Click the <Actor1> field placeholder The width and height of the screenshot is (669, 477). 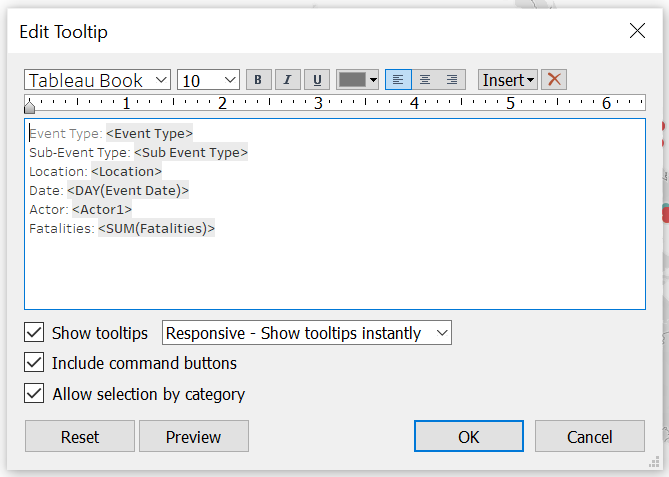click(x=102, y=209)
